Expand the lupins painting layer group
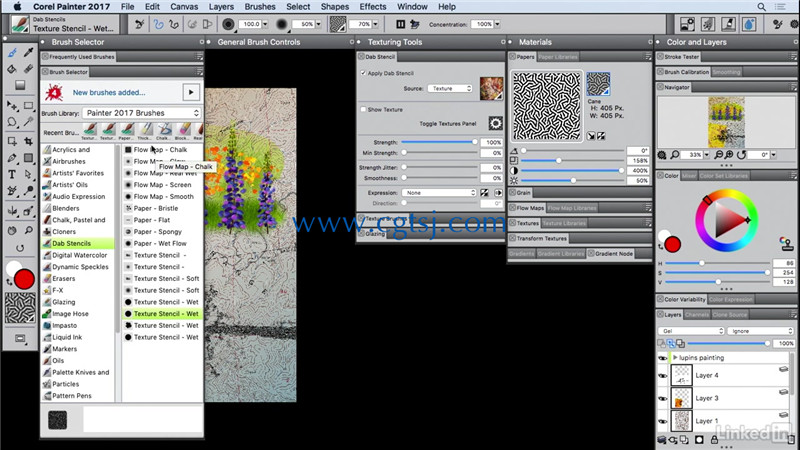 tap(676, 358)
